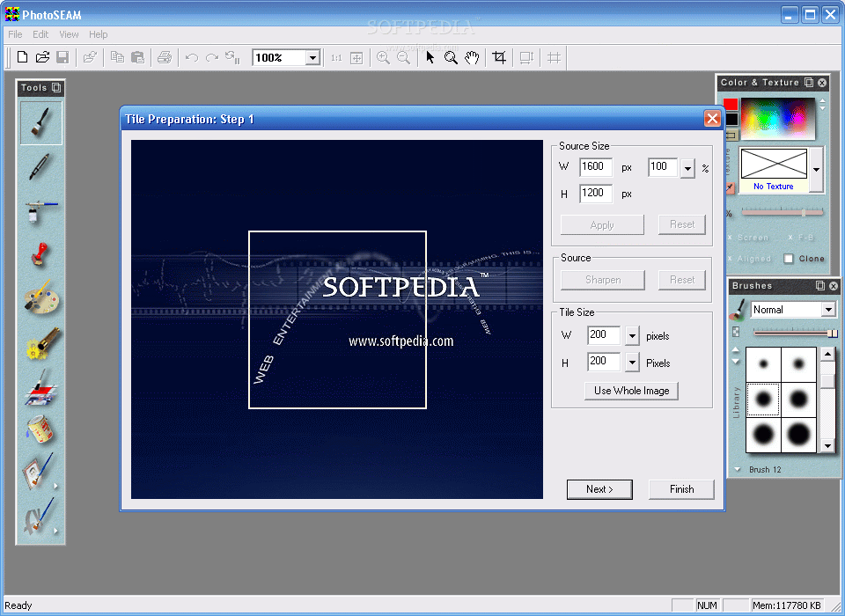This screenshot has height=616, width=845.
Task: Enable the Clone checkbox
Action: coord(789,259)
